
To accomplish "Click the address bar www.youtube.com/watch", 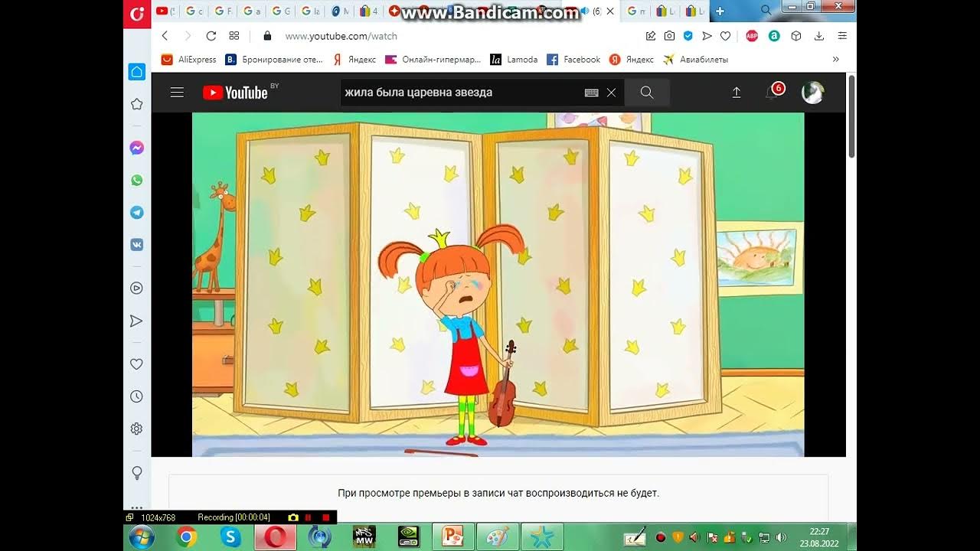I will tap(341, 36).
